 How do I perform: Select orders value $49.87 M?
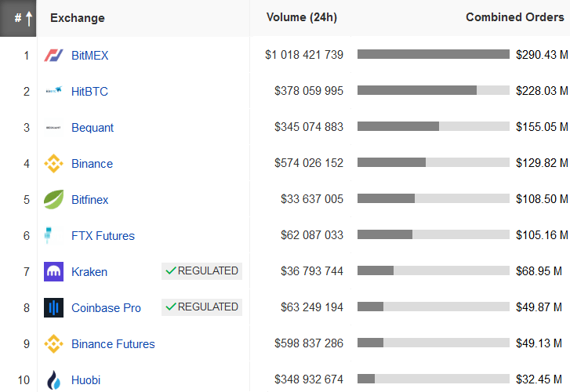539,307
